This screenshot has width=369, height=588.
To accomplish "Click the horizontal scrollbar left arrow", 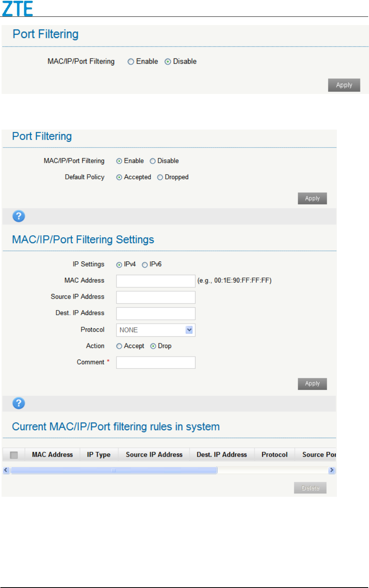I will coord(6,470).
